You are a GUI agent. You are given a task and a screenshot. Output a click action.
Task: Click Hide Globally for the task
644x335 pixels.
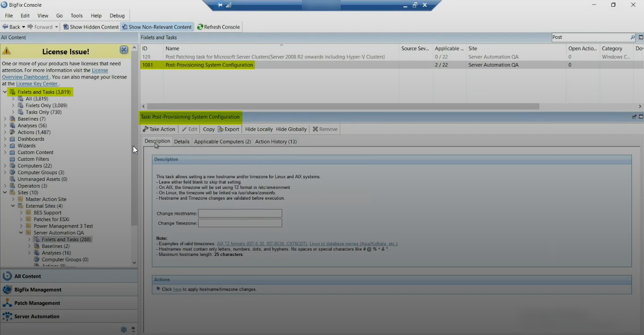point(291,129)
